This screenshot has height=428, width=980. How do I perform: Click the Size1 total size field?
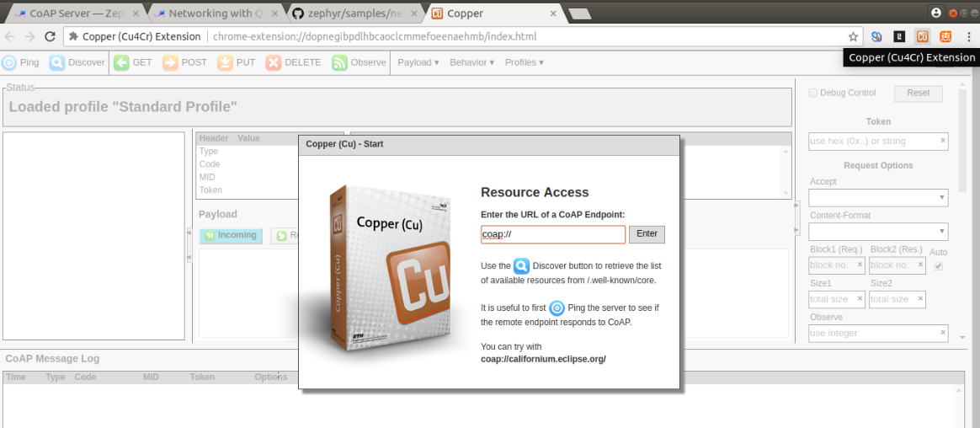pyautogui.click(x=837, y=299)
